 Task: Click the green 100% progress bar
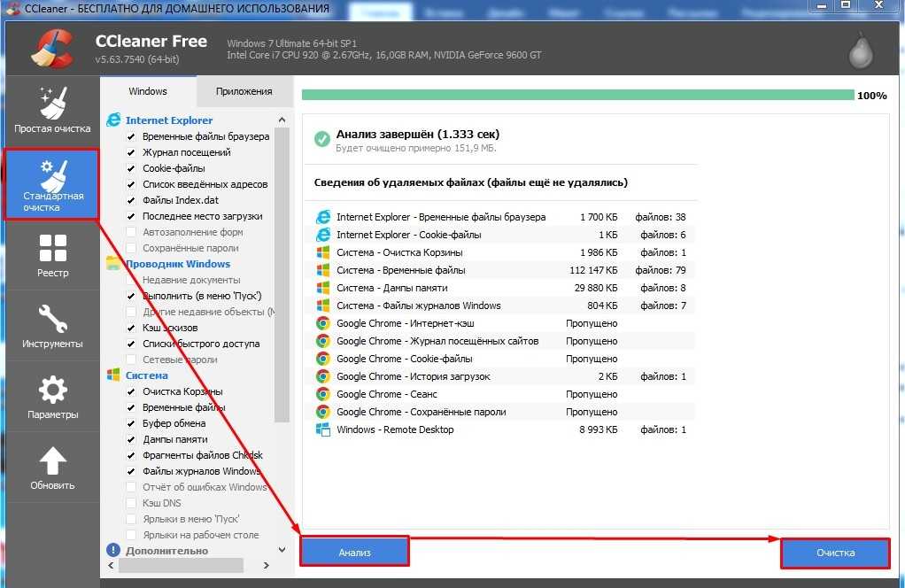point(577,95)
